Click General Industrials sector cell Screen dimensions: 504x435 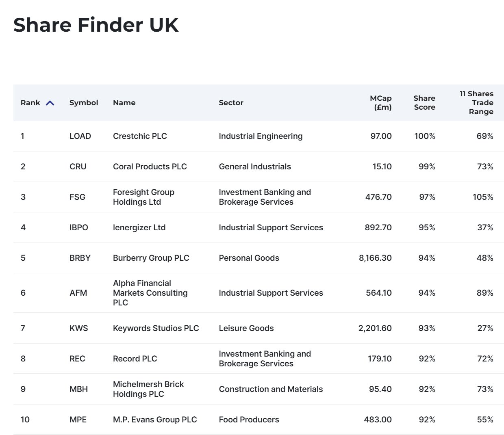coord(255,167)
